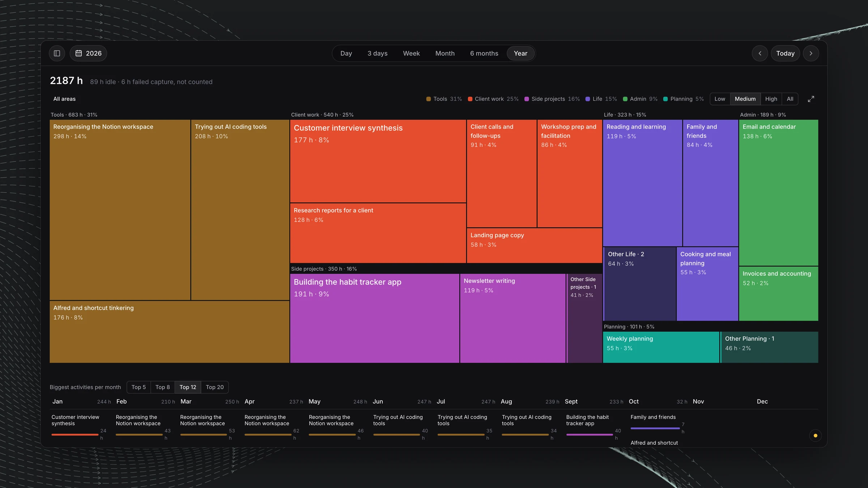Screen dimensions: 868x488
Task: Go to next year with right chevron
Action: pyautogui.click(x=811, y=53)
